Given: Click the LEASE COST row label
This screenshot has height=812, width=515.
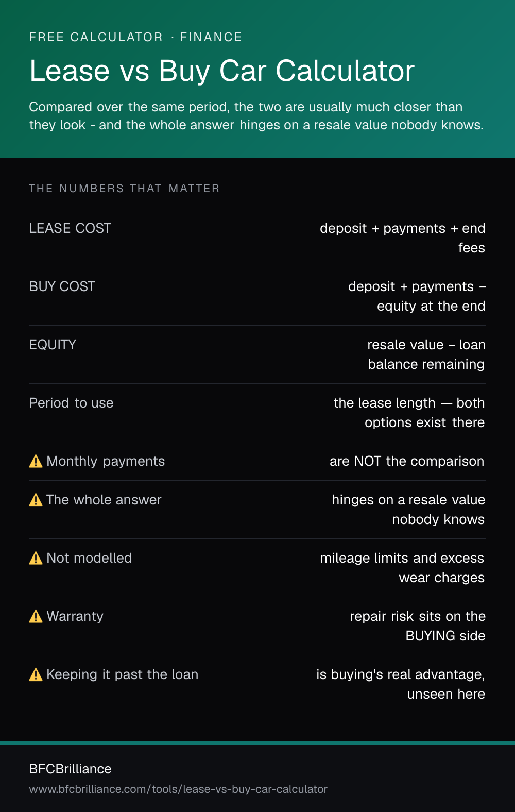Looking at the screenshot, I should (x=71, y=228).
